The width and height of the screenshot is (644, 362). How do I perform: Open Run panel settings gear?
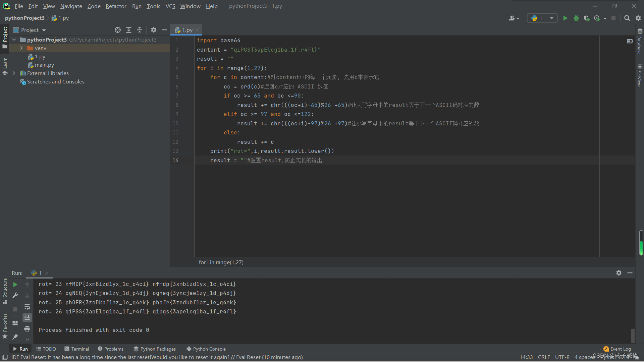pyautogui.click(x=619, y=273)
